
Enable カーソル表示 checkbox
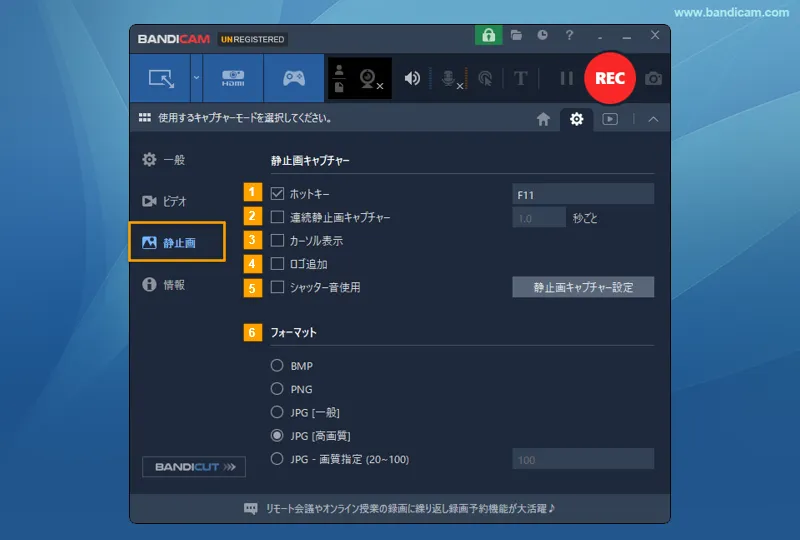[277, 240]
